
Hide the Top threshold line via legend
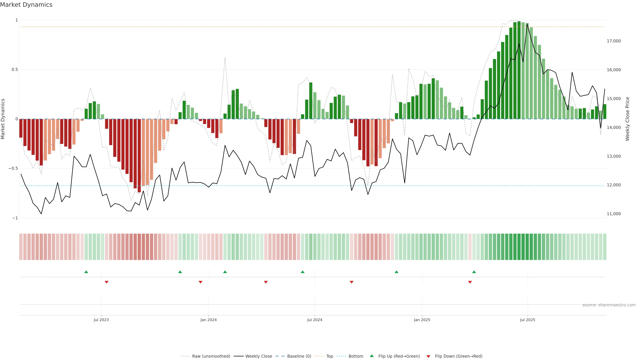(330, 356)
